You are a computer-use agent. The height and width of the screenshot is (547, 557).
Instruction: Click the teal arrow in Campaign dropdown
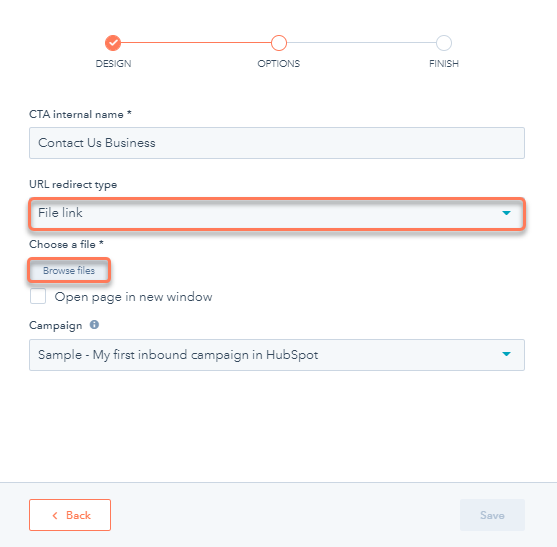point(506,354)
